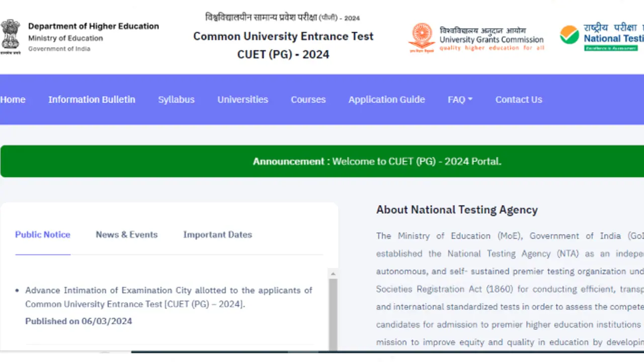Select the Public Notice tab
644x362 pixels.
[x=42, y=234]
